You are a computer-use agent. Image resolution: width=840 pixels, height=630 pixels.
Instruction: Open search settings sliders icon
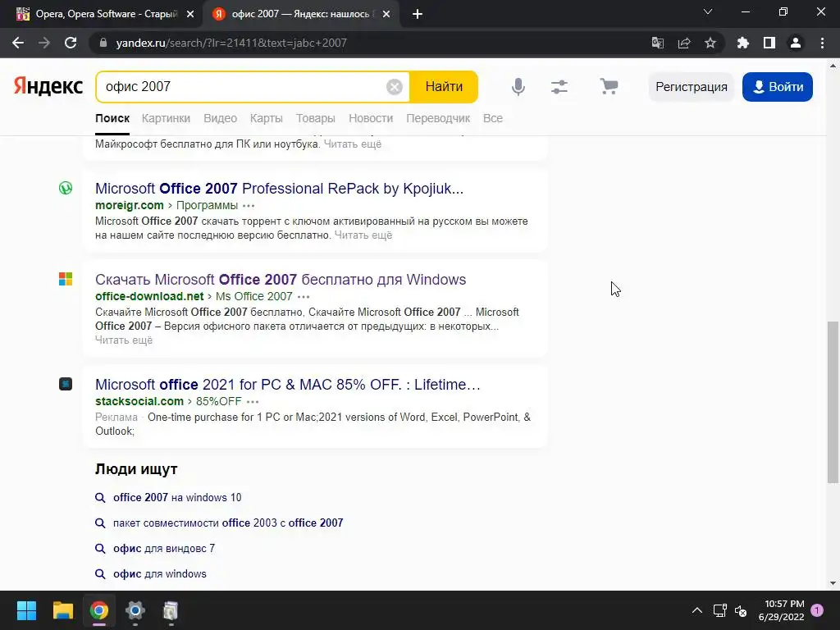point(559,87)
